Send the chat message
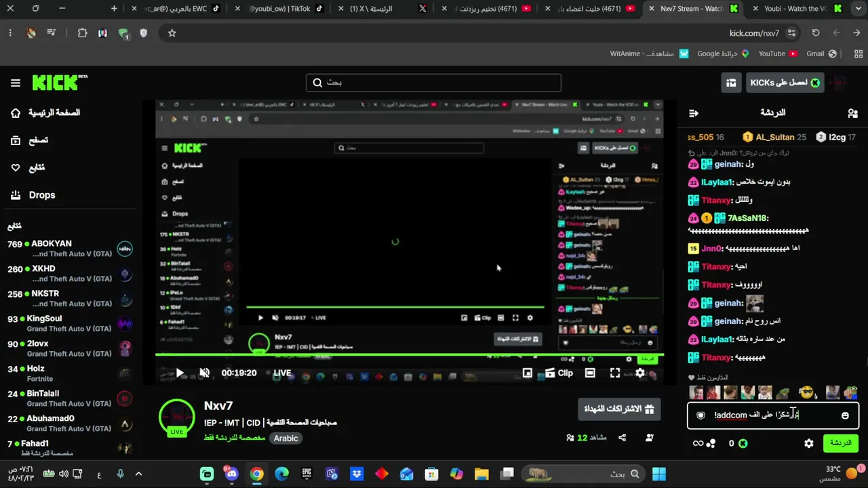 [x=840, y=443]
